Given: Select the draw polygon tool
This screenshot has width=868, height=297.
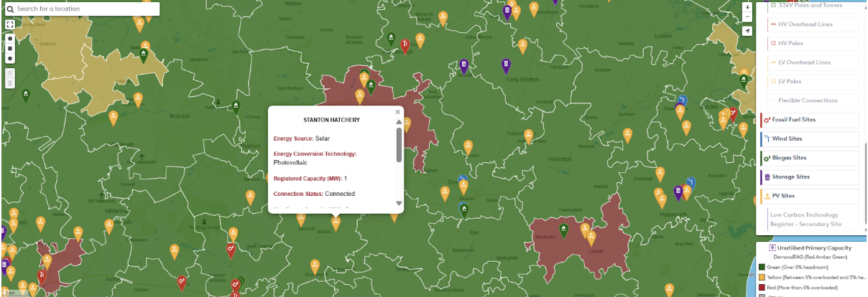Looking at the screenshot, I should coord(10,38).
